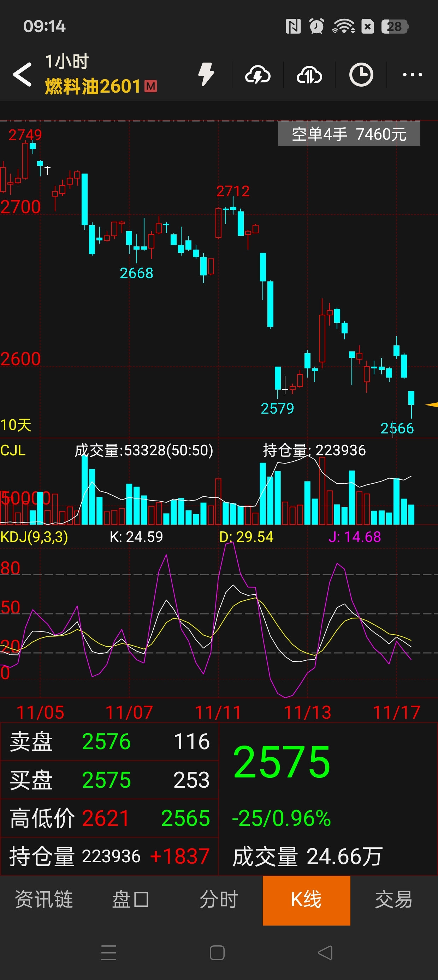The image size is (438, 980).
Task: Switch to the 分时 tab
Action: coord(219,900)
